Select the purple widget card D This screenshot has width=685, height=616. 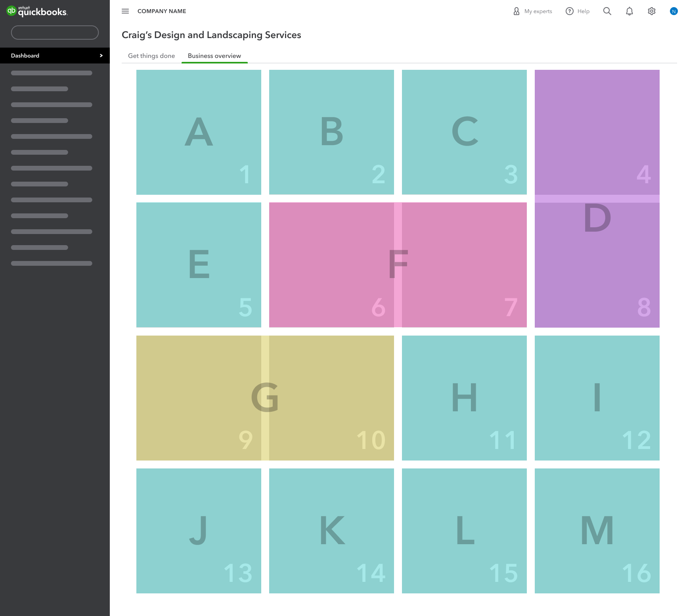coord(597,198)
